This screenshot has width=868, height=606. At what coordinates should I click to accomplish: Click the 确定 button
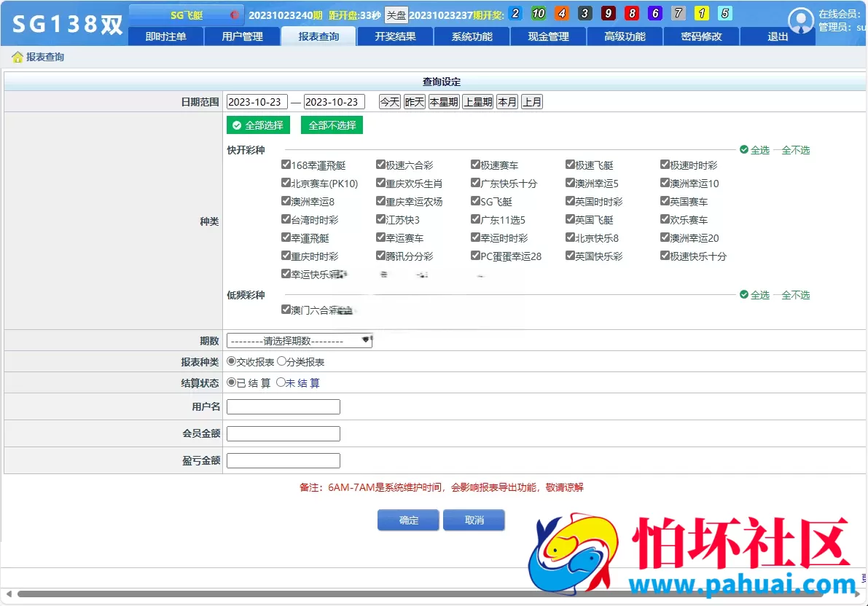(409, 520)
